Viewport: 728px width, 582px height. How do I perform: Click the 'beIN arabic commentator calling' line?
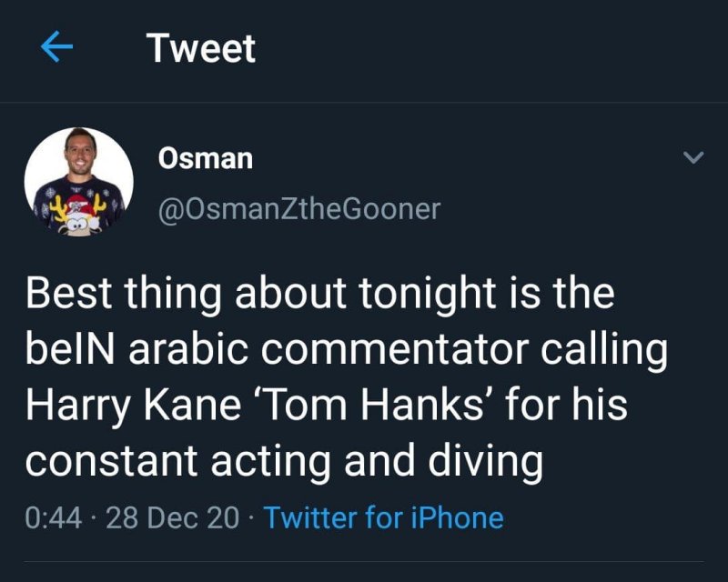point(346,351)
